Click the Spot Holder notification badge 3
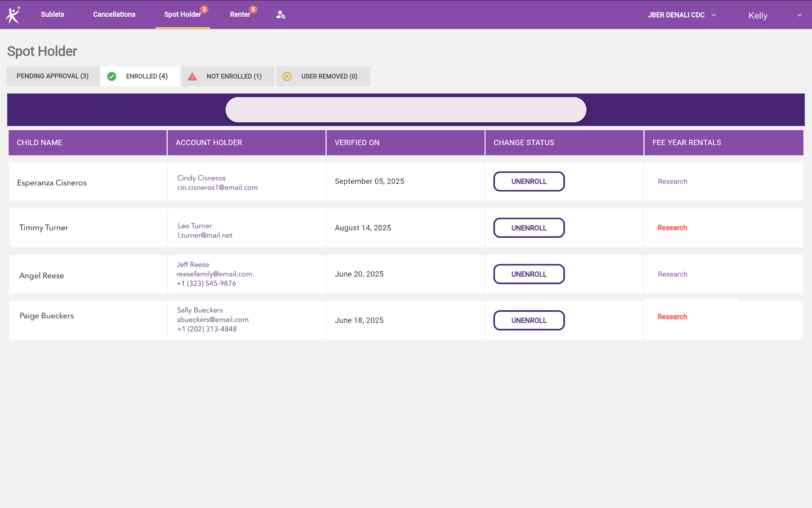Image resolution: width=812 pixels, height=508 pixels. click(x=204, y=9)
